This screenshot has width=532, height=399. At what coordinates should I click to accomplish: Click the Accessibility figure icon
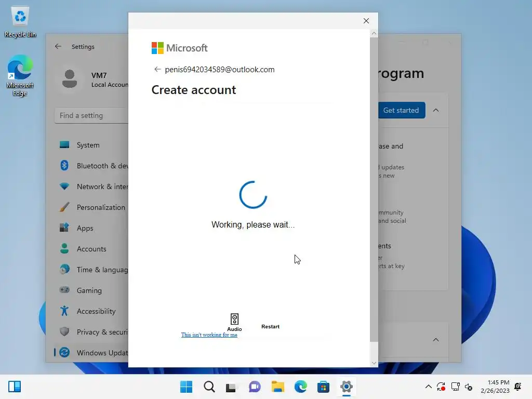[64, 311]
